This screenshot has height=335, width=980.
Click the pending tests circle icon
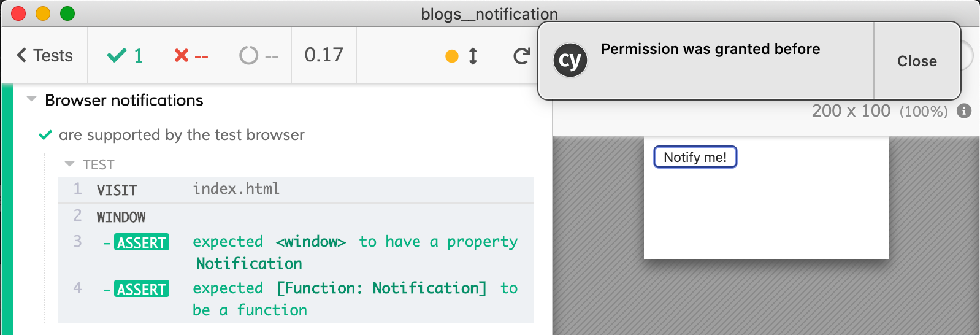click(248, 56)
